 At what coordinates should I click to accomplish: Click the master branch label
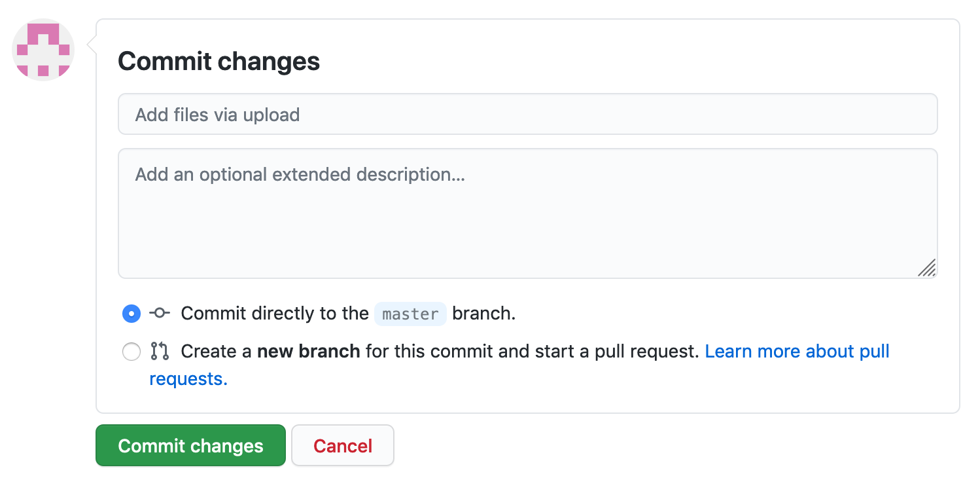click(x=410, y=314)
